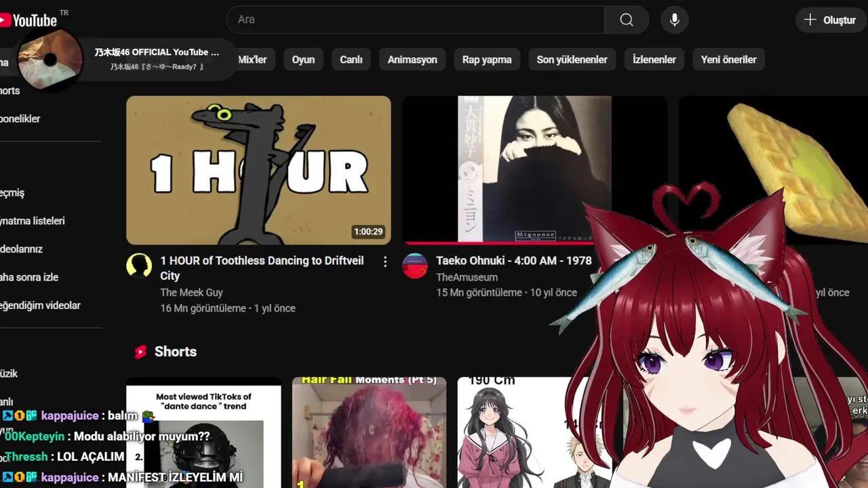
Task: Click the 1:00:29 duration badge
Action: point(368,232)
